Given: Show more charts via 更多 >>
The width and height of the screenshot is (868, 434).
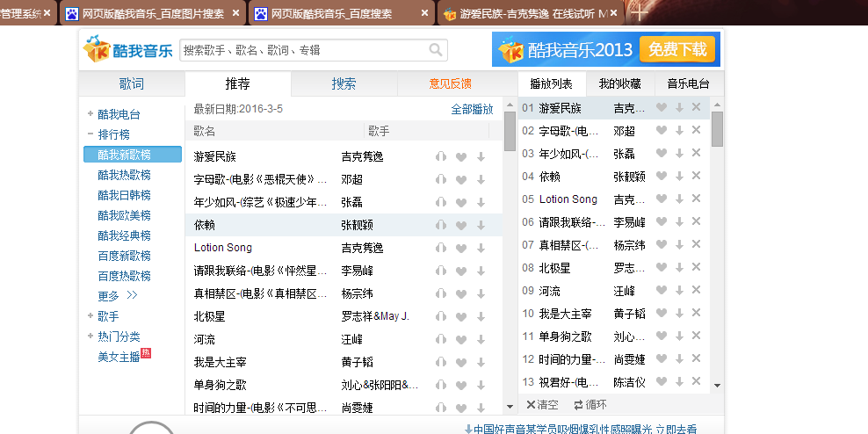Looking at the screenshot, I should 118,295.
